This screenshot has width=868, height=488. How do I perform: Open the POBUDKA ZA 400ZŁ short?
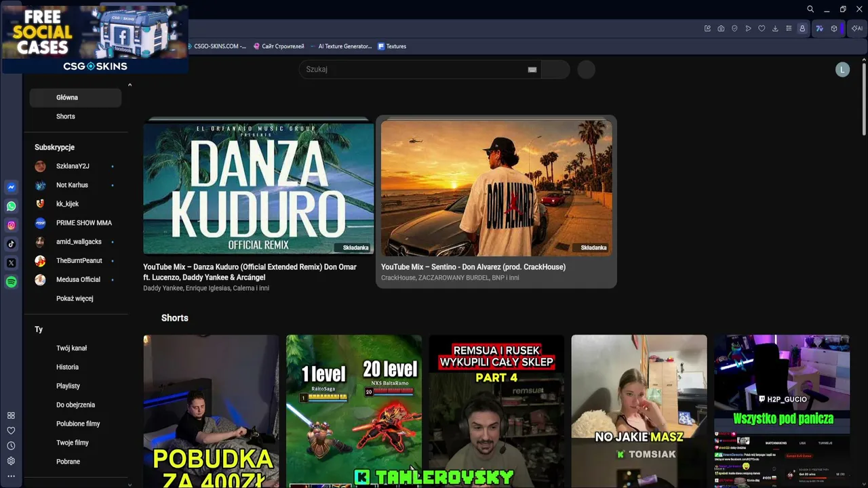click(x=211, y=411)
